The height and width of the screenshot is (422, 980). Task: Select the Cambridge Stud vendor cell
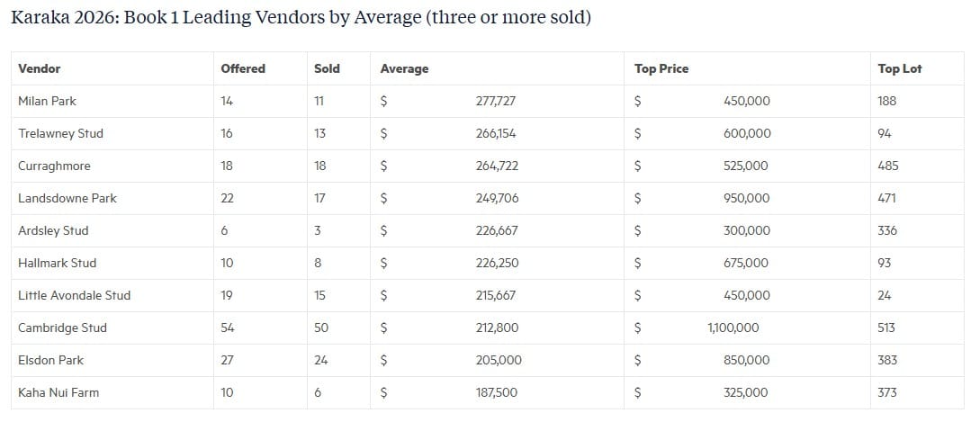[112, 328]
